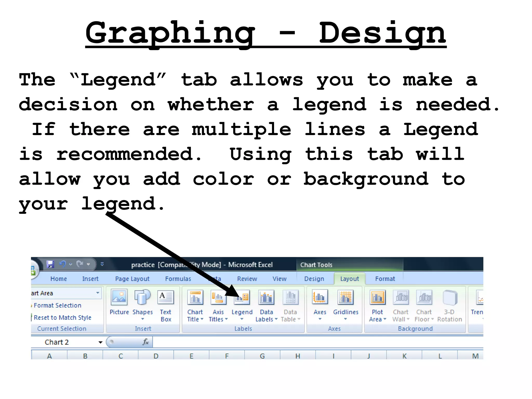This screenshot has height=399, width=532.
Task: Click the Trendline button
Action: (x=477, y=305)
